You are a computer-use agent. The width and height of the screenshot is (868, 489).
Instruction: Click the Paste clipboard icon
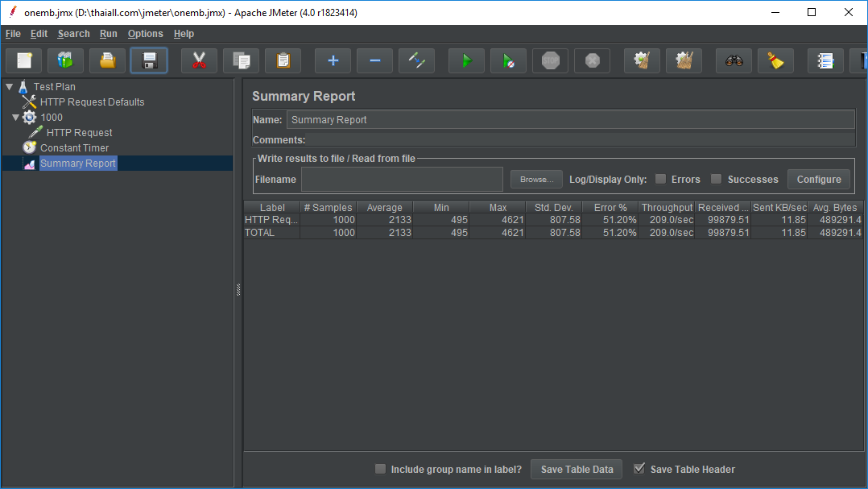[283, 60]
